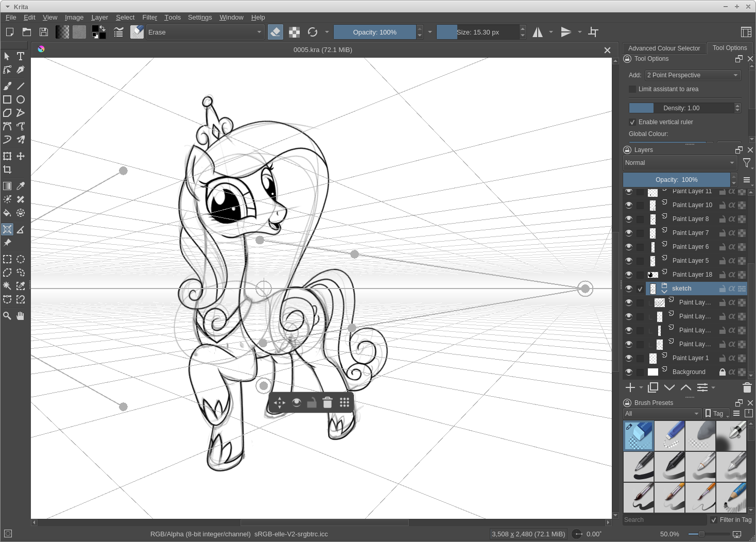Select the Gradient tool
This screenshot has width=756, height=542.
coord(7,186)
